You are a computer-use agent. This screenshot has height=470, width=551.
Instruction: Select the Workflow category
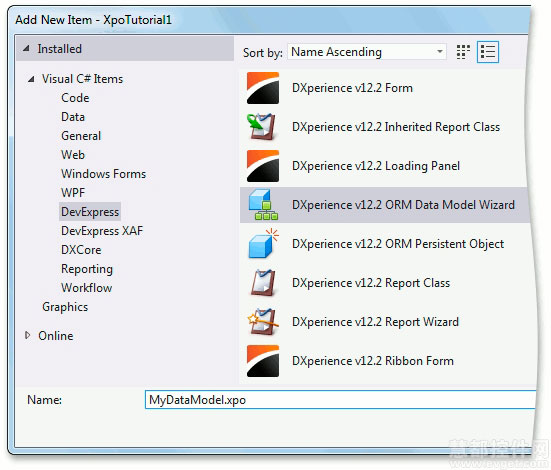(x=87, y=288)
